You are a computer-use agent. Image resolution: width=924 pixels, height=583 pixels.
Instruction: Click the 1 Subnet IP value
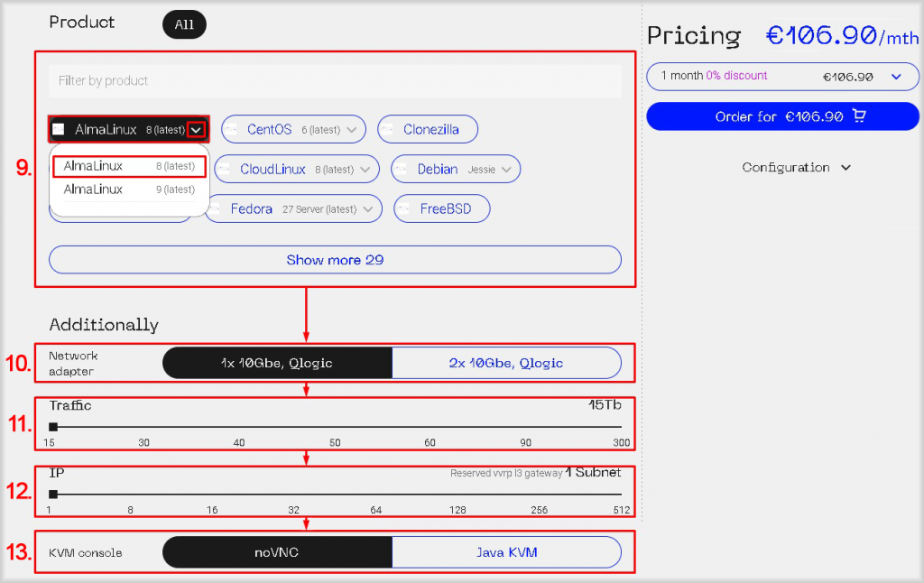[594, 472]
